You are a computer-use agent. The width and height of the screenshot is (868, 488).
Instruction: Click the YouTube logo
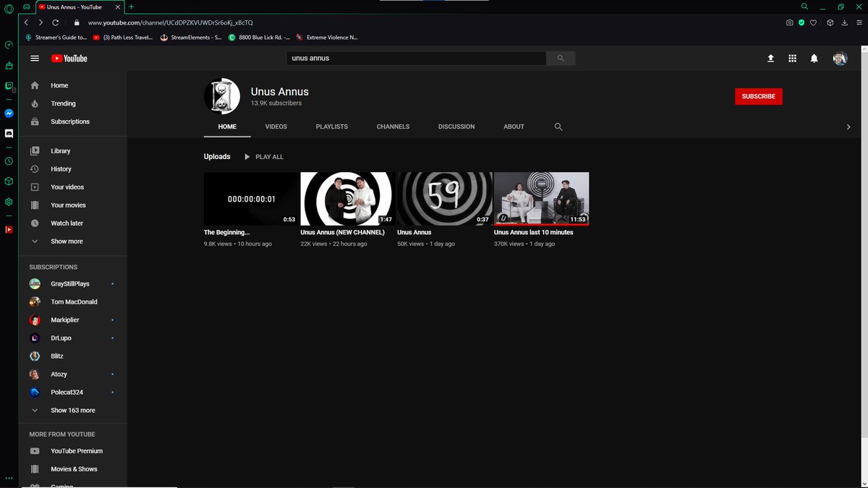[69, 59]
